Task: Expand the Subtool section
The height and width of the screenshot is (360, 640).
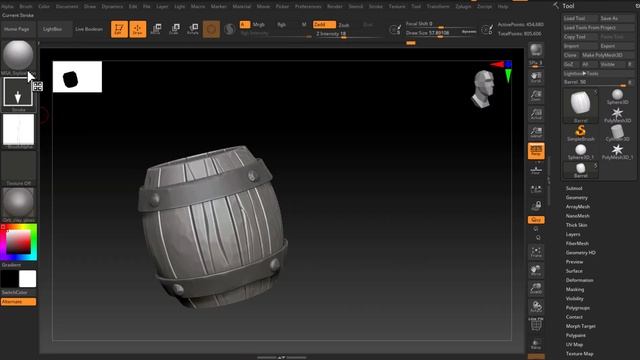Action: [x=574, y=188]
